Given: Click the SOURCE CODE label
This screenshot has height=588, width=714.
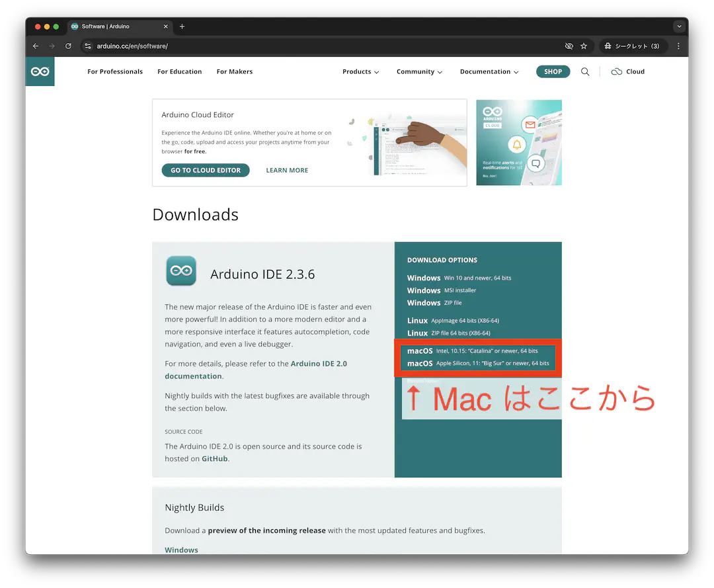Looking at the screenshot, I should 184,432.
